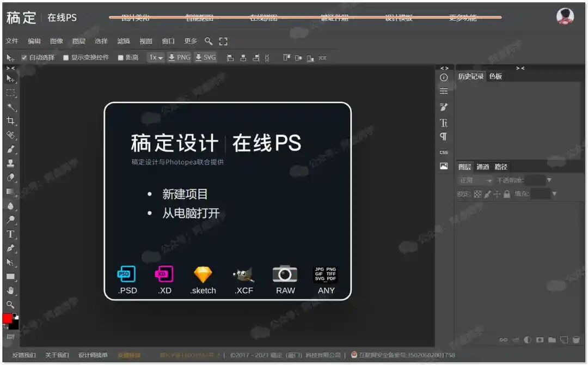Export with the SVG button

206,57
